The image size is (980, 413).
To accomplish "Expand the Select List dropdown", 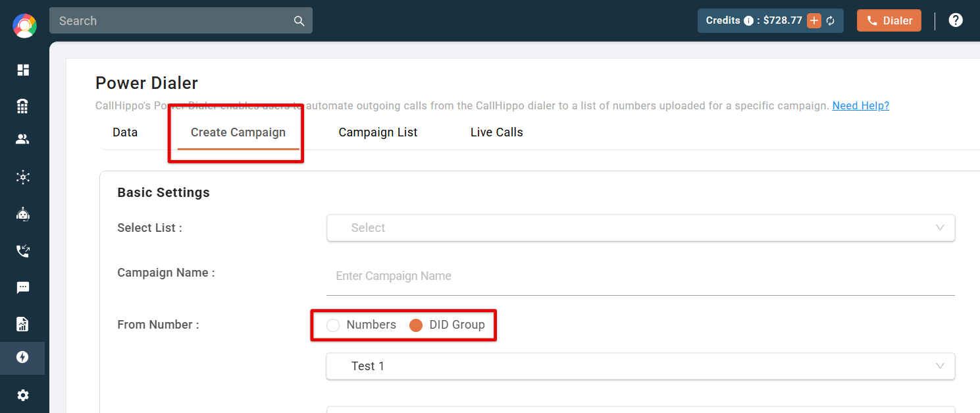I will (641, 228).
